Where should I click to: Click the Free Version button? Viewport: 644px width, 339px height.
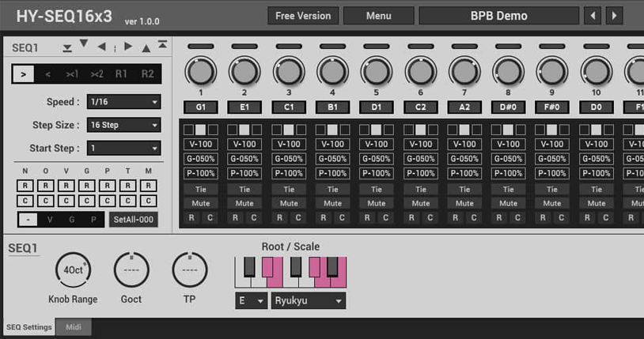(303, 16)
